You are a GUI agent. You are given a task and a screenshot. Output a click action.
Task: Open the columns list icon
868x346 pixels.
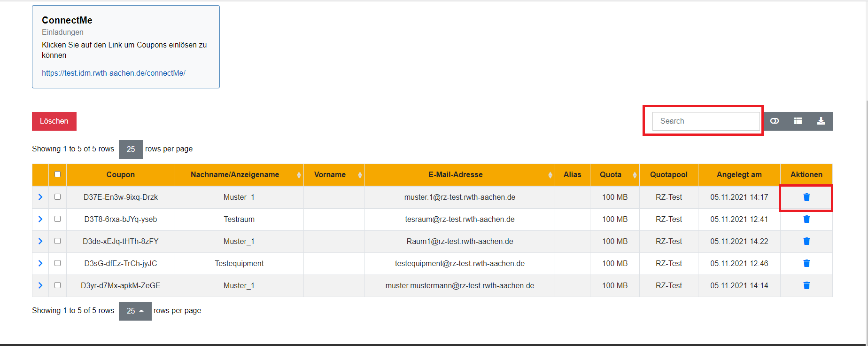tap(798, 121)
